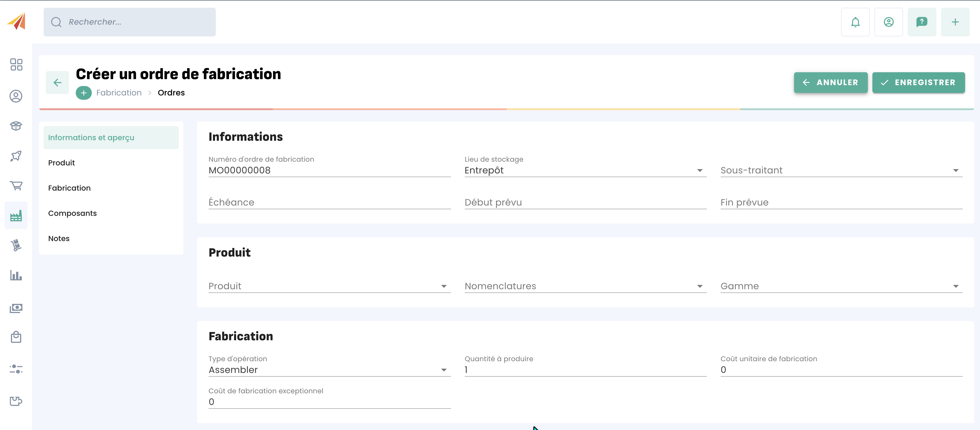
Task: Select the Composants section tab
Action: (x=72, y=213)
